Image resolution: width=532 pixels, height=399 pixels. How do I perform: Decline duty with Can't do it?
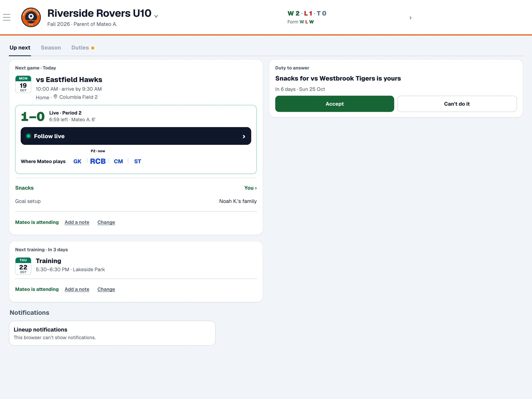click(457, 104)
